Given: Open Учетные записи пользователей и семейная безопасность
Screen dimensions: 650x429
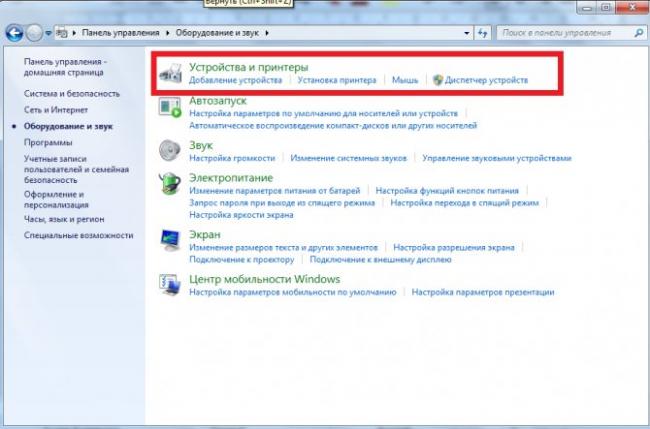Looking at the screenshot, I should click(76, 170).
